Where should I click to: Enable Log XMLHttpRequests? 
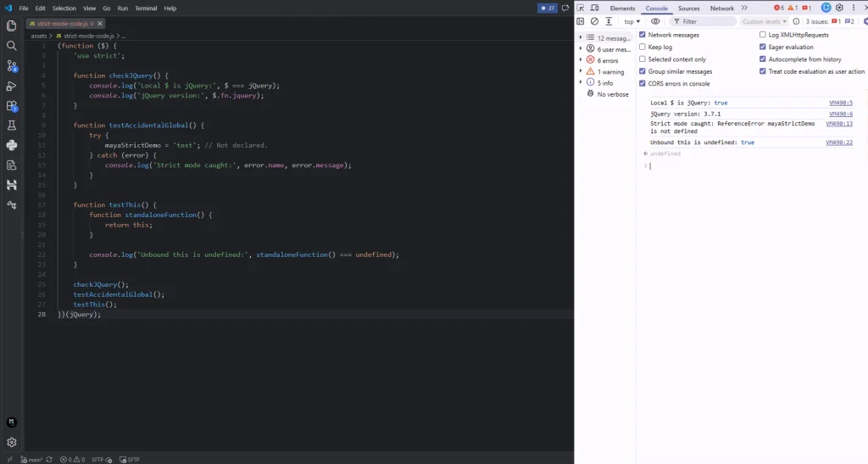(x=762, y=34)
